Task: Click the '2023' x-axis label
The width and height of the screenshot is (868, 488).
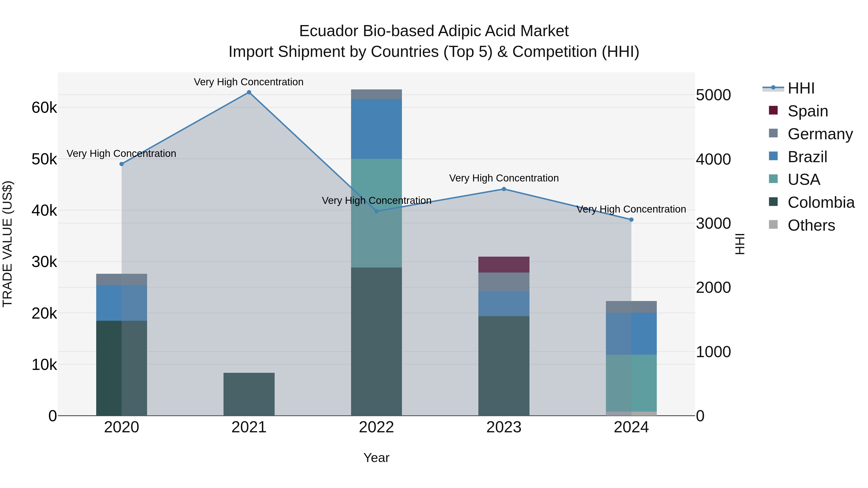Action: coord(504,427)
